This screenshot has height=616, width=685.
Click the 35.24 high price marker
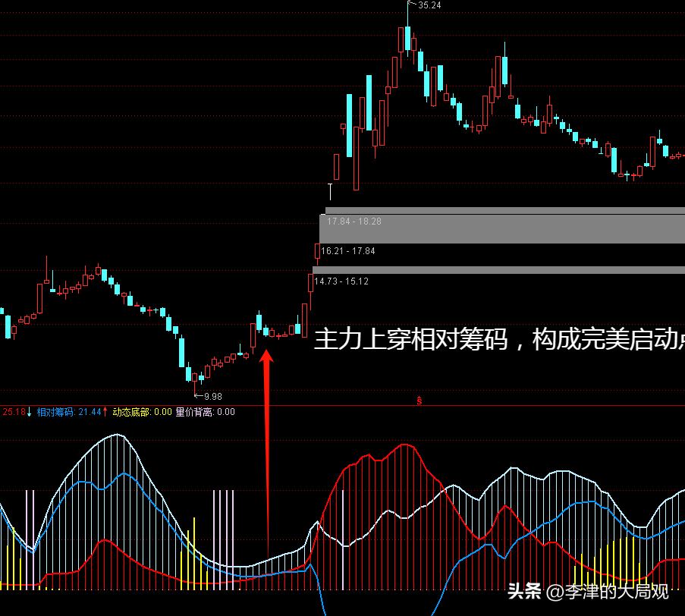coord(429,5)
